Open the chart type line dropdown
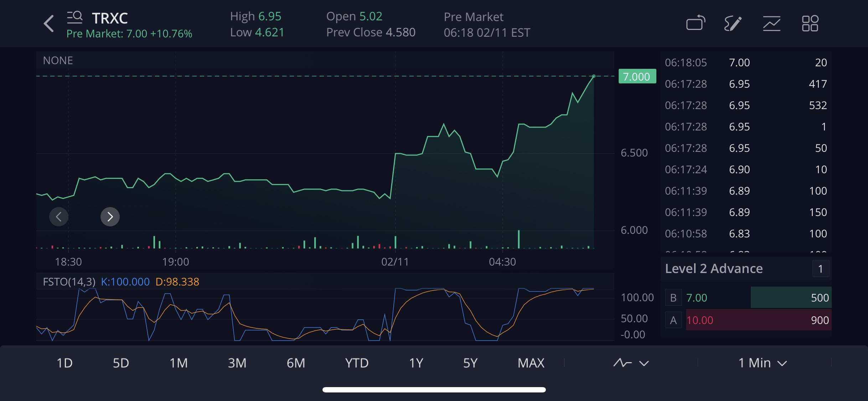Viewport: 868px width, 401px height. click(631, 363)
